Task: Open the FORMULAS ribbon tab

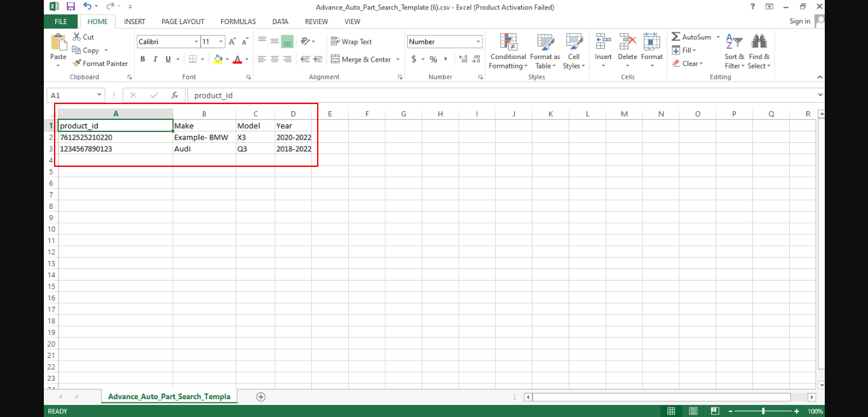Action: [x=238, y=22]
